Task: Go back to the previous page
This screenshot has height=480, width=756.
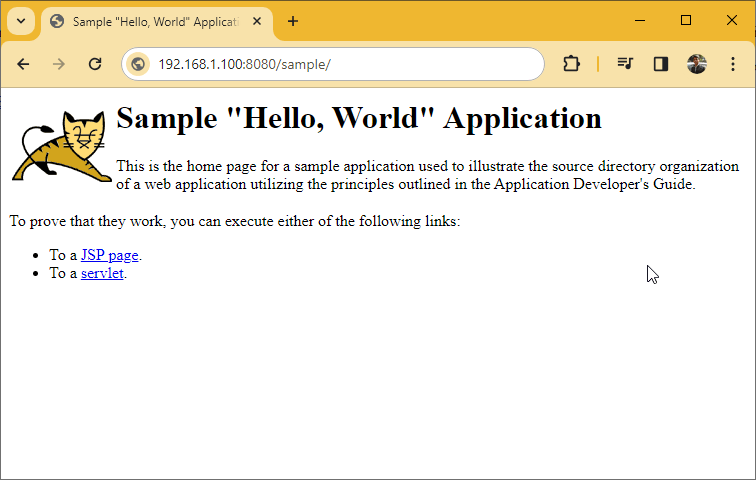Action: click(x=23, y=64)
